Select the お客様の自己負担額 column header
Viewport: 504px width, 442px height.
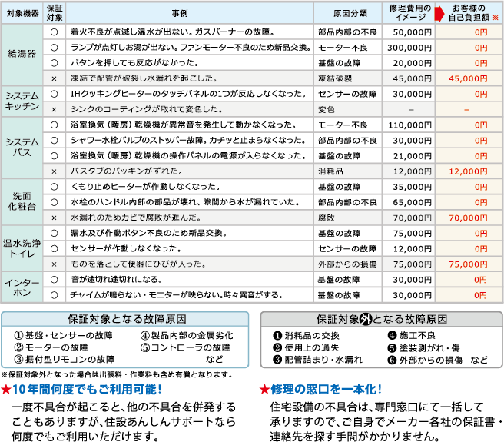[x=469, y=13]
